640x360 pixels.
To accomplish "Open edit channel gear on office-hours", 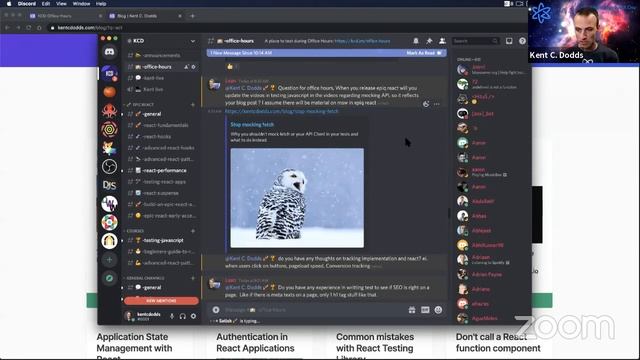I will 193,67.
